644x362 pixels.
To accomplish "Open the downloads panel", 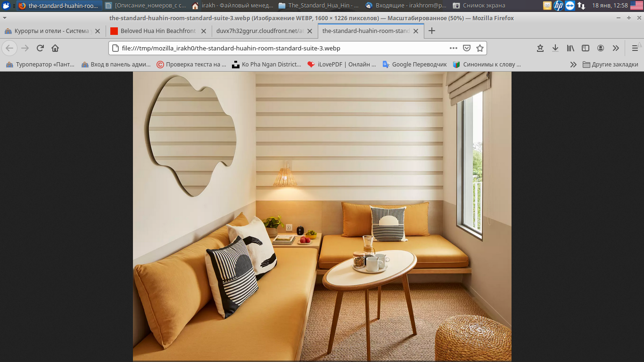I will pyautogui.click(x=555, y=48).
